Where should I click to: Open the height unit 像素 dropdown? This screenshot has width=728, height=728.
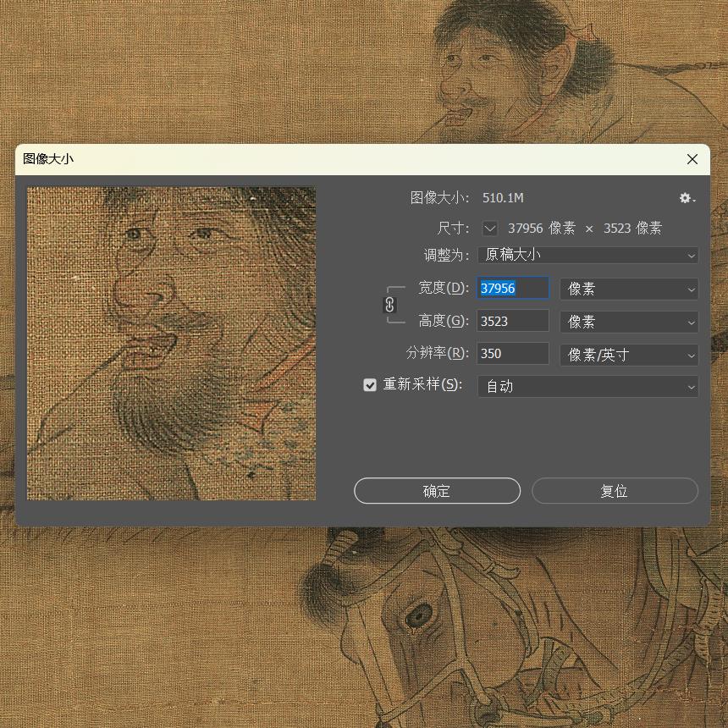[629, 322]
